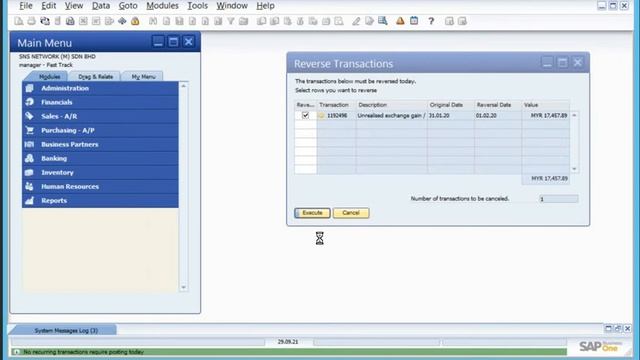
Task: Click the Previous Record toolbar icon
Action: pos(192,21)
